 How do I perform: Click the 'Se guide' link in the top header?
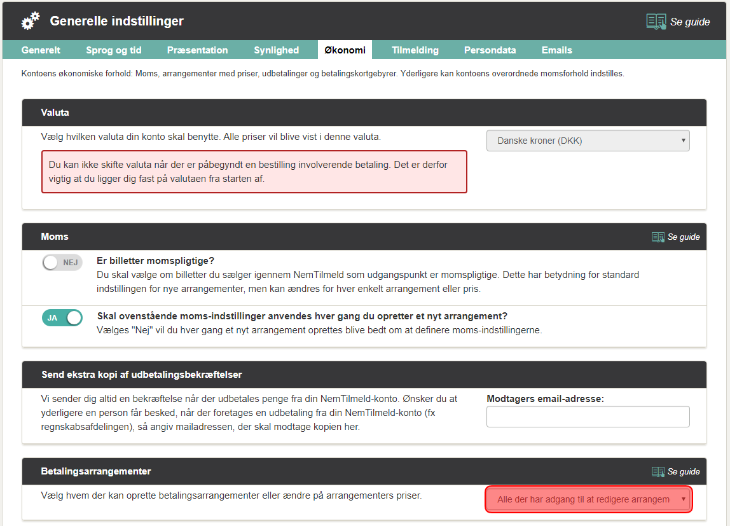689,22
